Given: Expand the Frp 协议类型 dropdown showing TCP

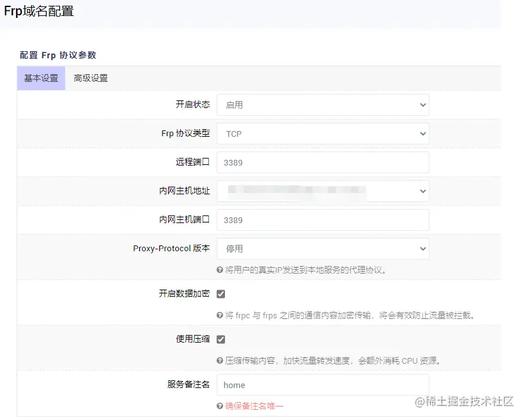Looking at the screenshot, I should 323,134.
